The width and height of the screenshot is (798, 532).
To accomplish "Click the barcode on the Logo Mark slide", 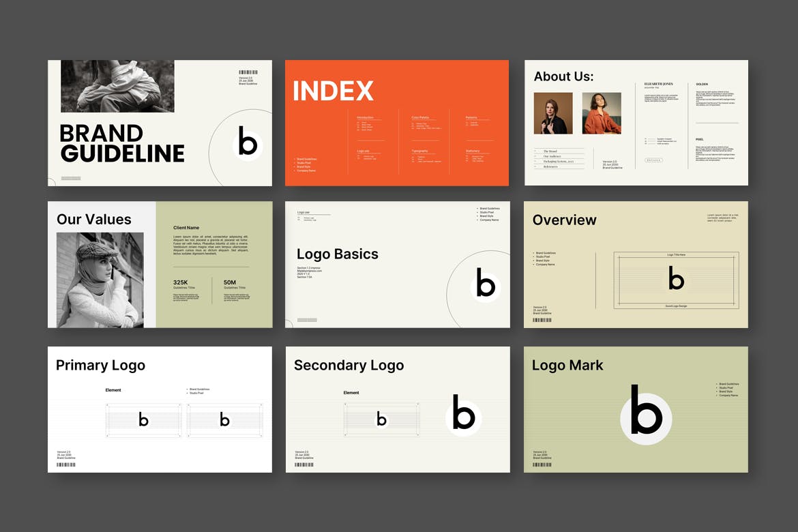I will pos(542,464).
